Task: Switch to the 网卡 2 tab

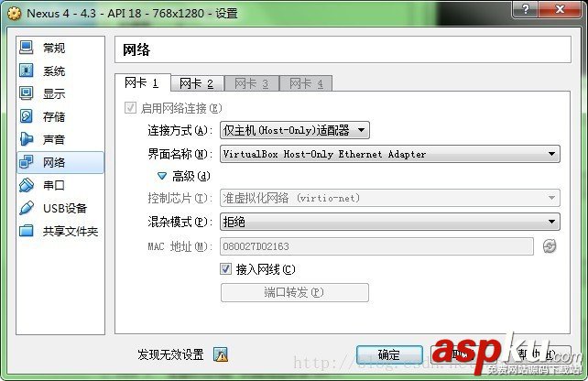Action: point(197,83)
